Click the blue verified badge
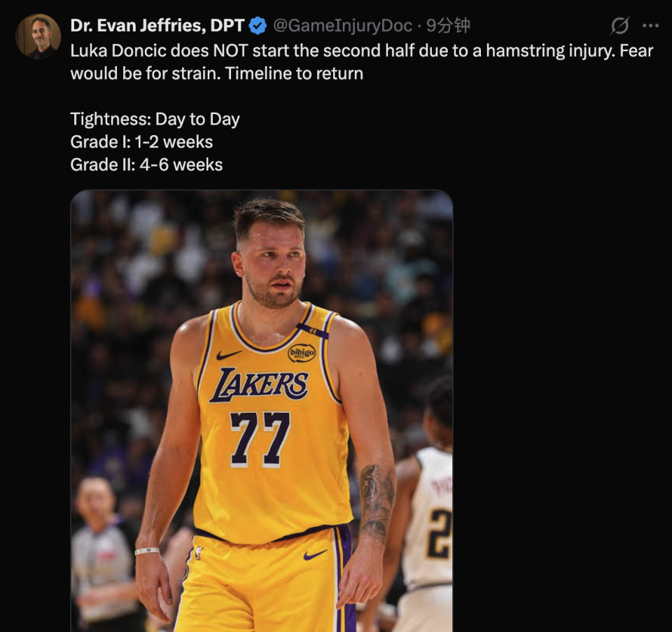The height and width of the screenshot is (632, 672). coord(258,26)
